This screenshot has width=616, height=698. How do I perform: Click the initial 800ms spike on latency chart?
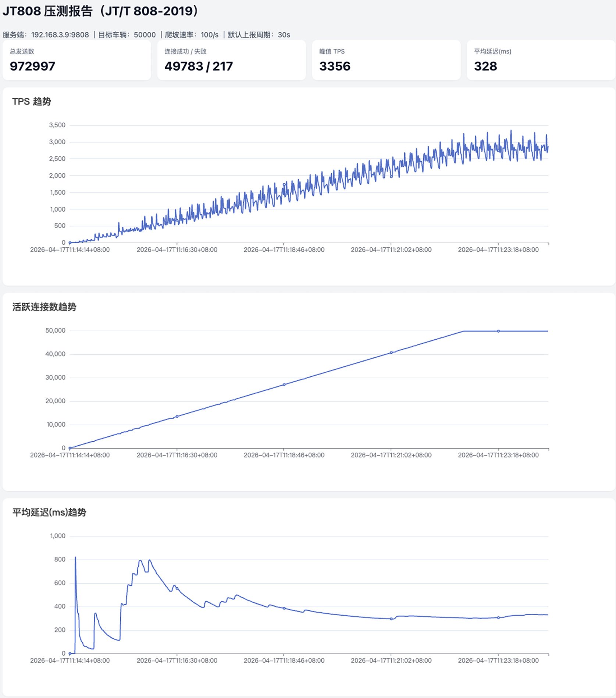click(75, 558)
